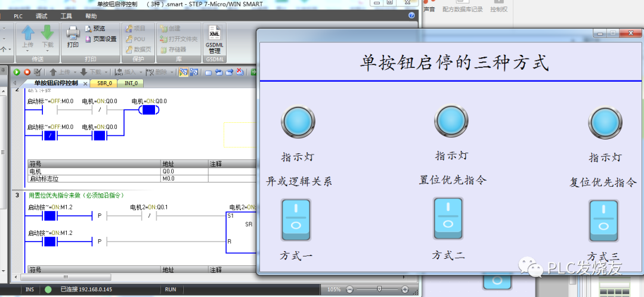Click zoom in plus button
Viewport: 644px width, 297px height.
pyautogui.click(x=405, y=289)
